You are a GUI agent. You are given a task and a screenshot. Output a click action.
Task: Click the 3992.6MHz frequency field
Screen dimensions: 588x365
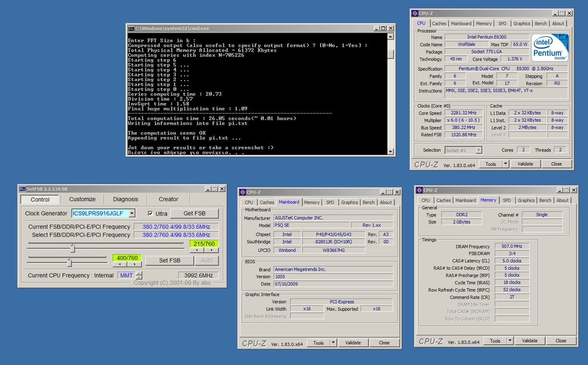pyautogui.click(x=198, y=275)
